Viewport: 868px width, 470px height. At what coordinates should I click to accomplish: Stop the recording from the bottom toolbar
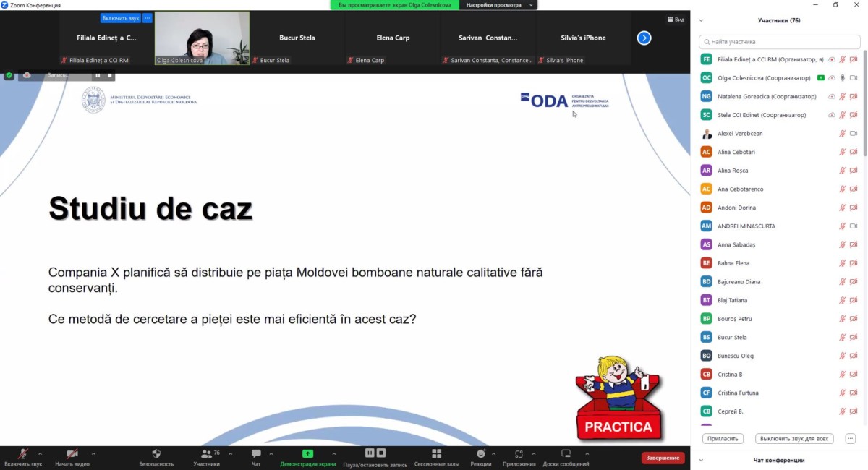click(x=380, y=453)
